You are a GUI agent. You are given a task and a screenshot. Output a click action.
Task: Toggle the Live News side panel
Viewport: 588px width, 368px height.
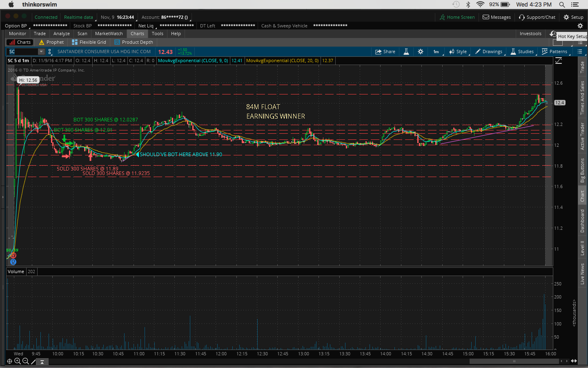(x=582, y=274)
